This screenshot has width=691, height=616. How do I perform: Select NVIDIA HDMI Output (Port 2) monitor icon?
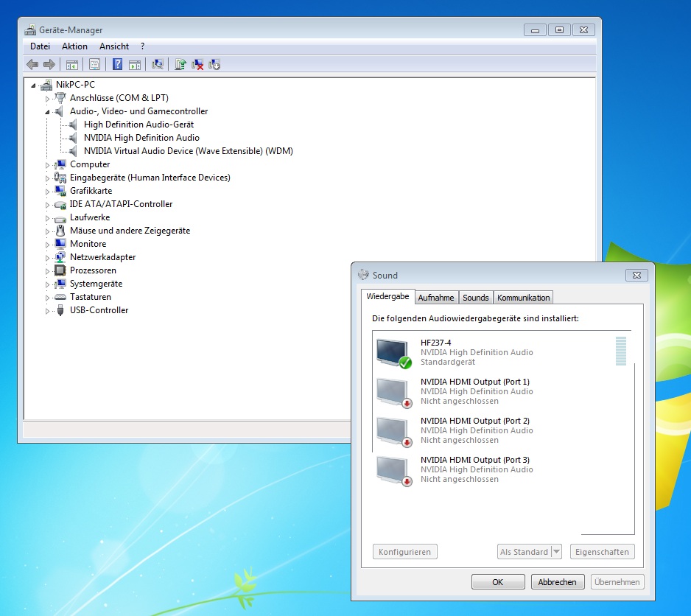393,431
